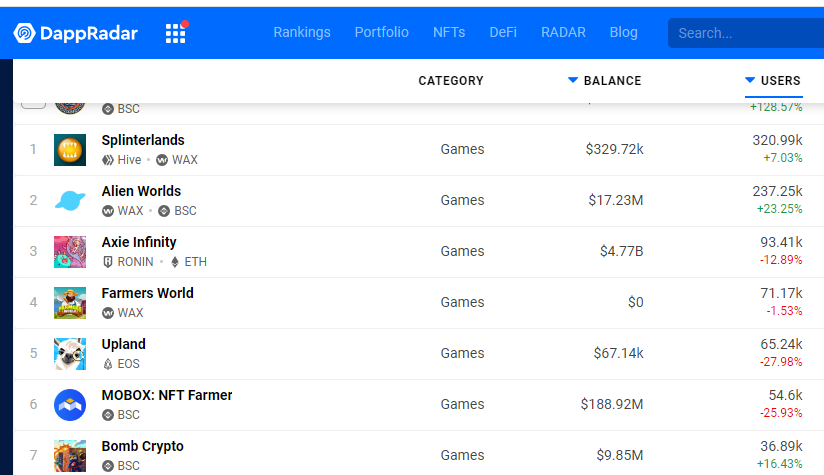
Task: Open the NFTs menu
Action: pos(449,33)
